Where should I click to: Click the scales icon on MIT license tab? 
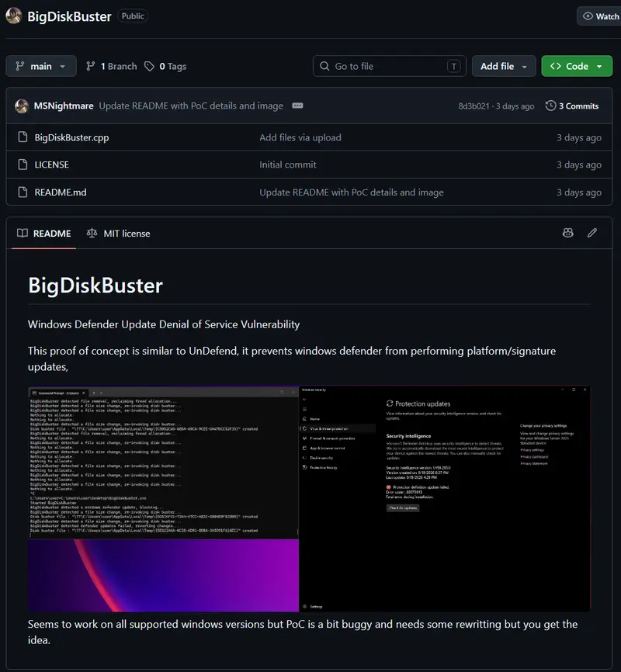[x=92, y=233]
